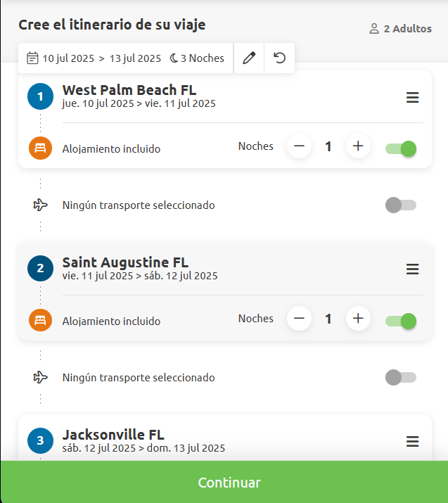Disable accommodation toggle for West Palm Beach
This screenshot has width=448, height=503.
[x=402, y=148]
